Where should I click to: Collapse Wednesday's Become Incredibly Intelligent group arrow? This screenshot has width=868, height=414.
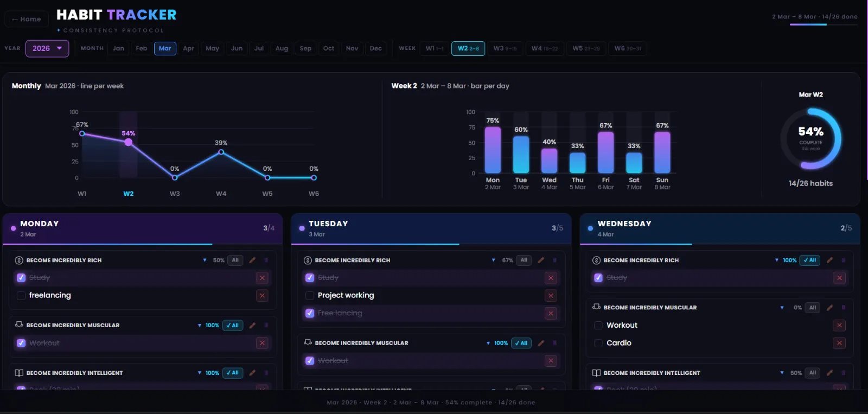[x=782, y=373]
